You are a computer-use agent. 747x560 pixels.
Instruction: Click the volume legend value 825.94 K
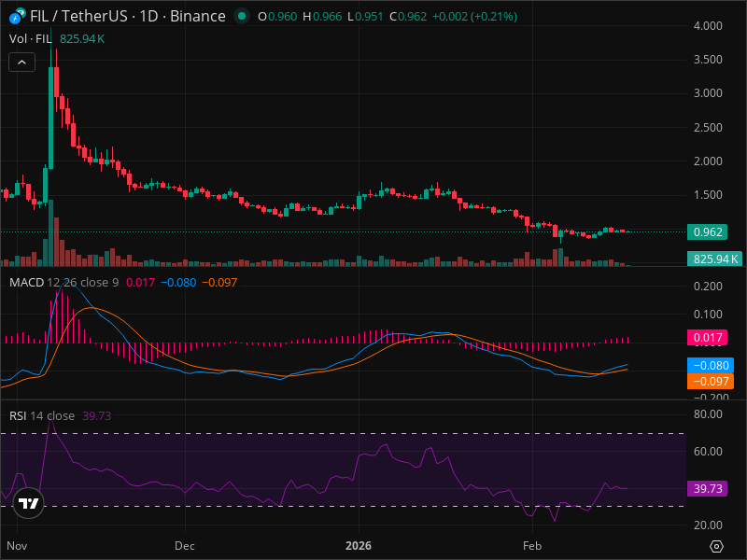tap(82, 39)
